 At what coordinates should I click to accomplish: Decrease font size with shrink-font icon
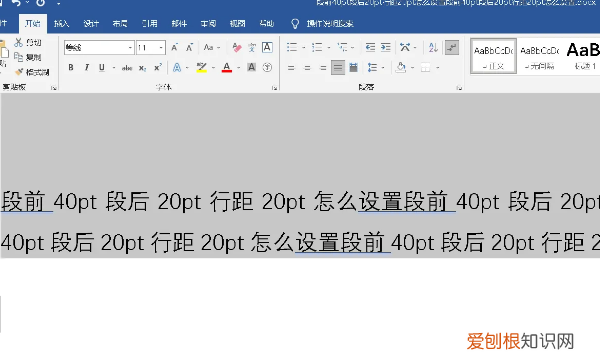point(189,47)
